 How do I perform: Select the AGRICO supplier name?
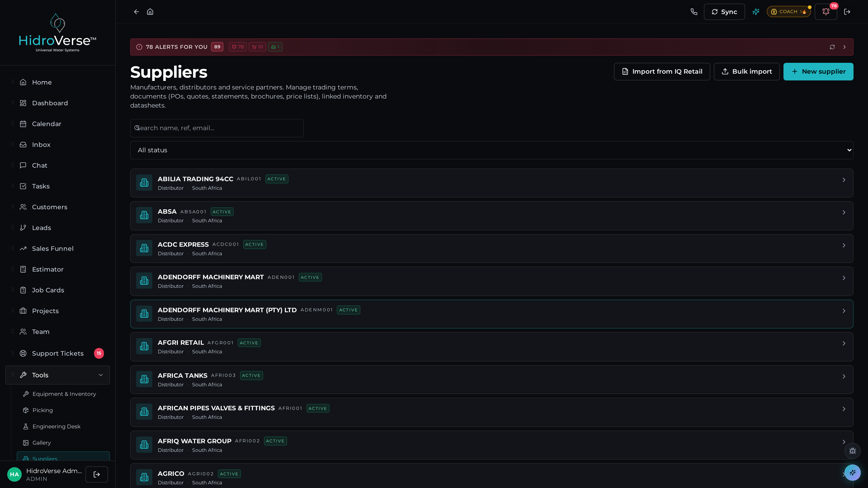click(171, 474)
